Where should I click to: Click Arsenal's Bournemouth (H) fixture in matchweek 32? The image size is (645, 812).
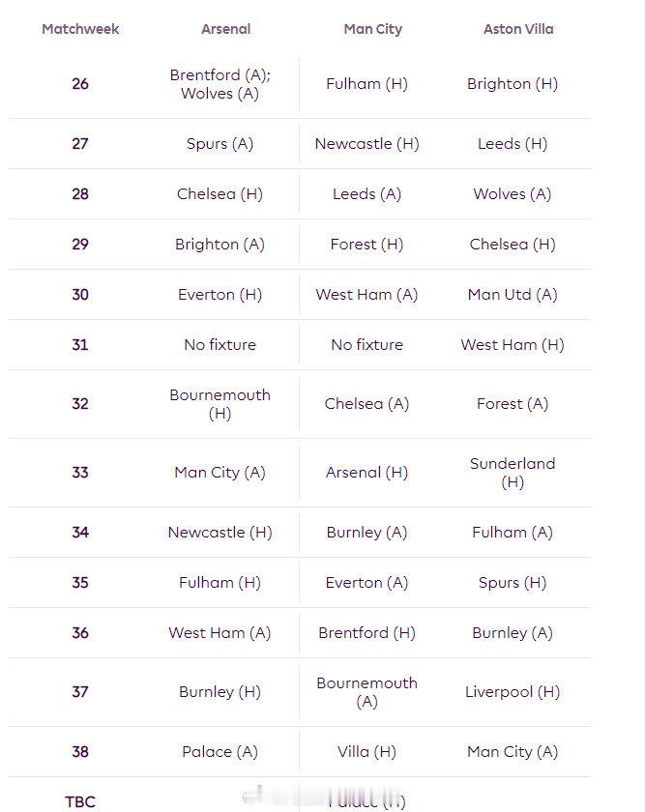(220, 404)
